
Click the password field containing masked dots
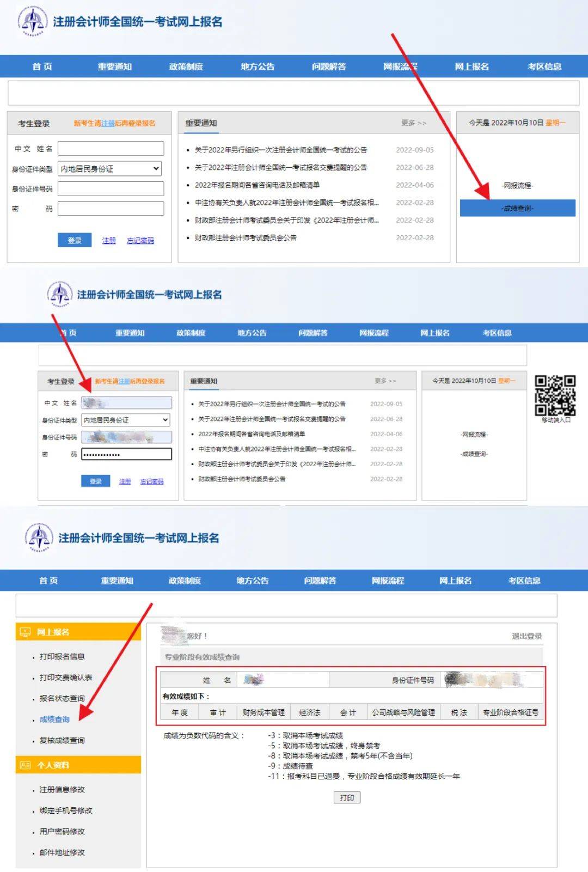pyautogui.click(x=126, y=454)
